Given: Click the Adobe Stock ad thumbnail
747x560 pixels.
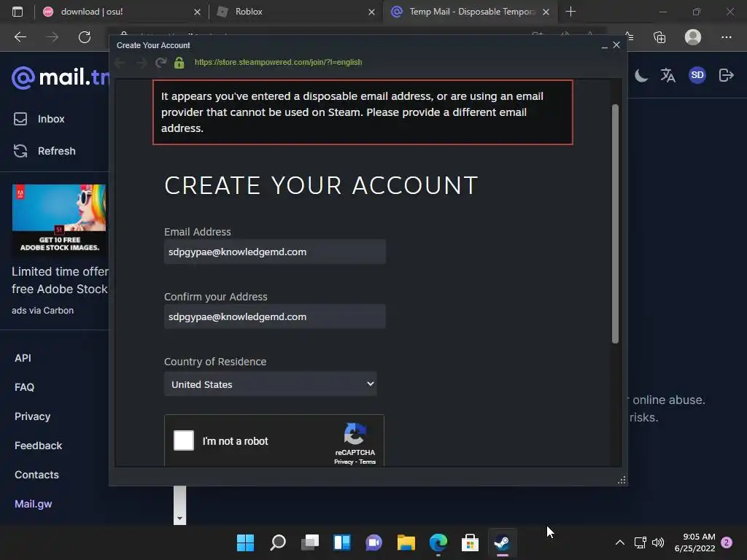Looking at the screenshot, I should [59, 219].
